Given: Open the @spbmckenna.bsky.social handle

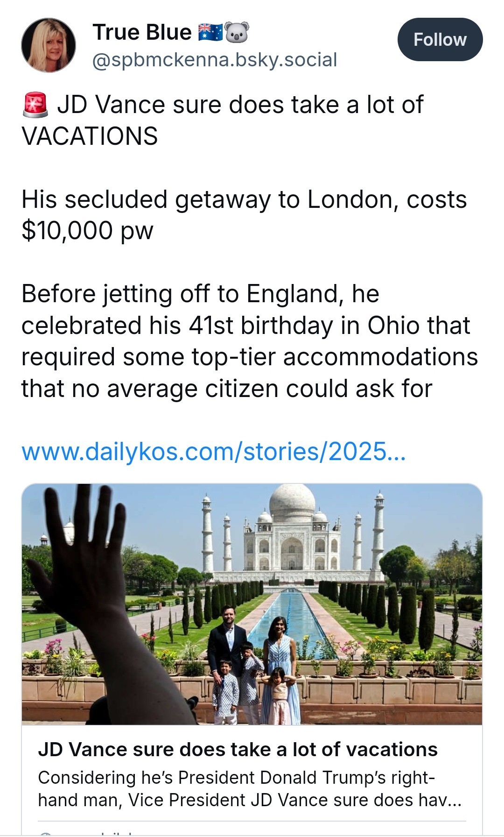Looking at the screenshot, I should [x=215, y=60].
